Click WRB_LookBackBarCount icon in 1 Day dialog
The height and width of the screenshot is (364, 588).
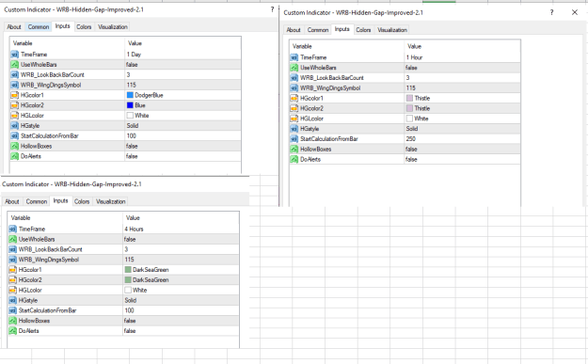15,74
